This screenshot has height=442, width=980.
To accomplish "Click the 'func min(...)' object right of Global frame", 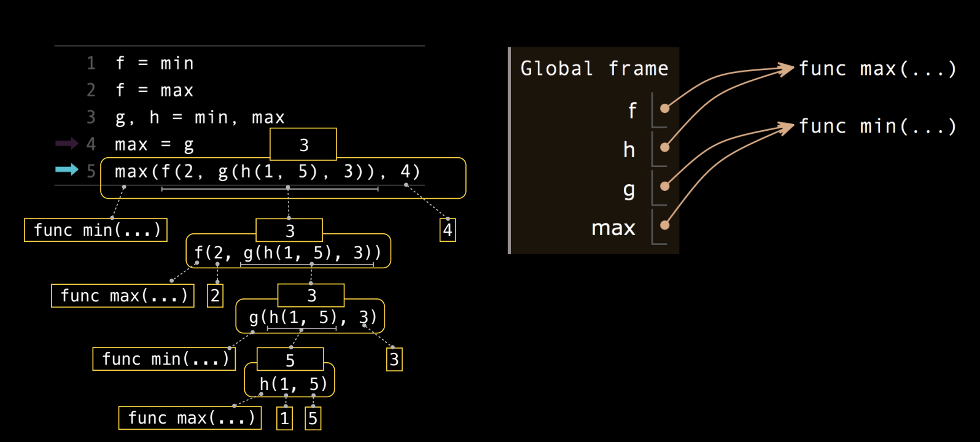I will [x=877, y=126].
